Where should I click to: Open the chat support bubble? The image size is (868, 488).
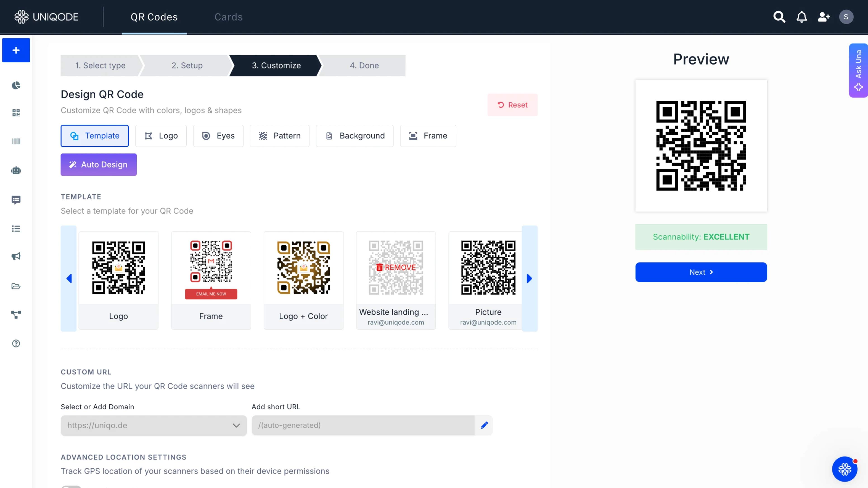pos(845,469)
